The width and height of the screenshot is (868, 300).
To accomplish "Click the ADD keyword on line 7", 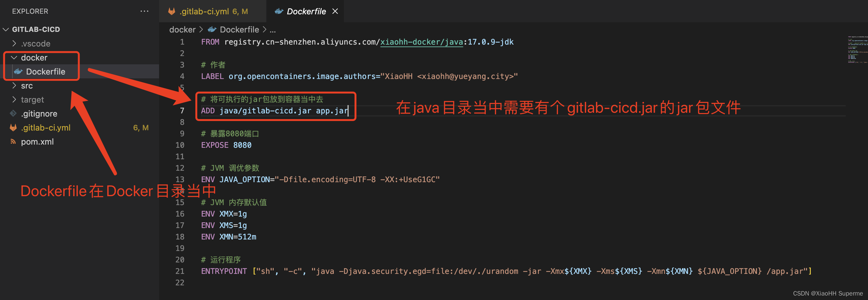I will [208, 111].
